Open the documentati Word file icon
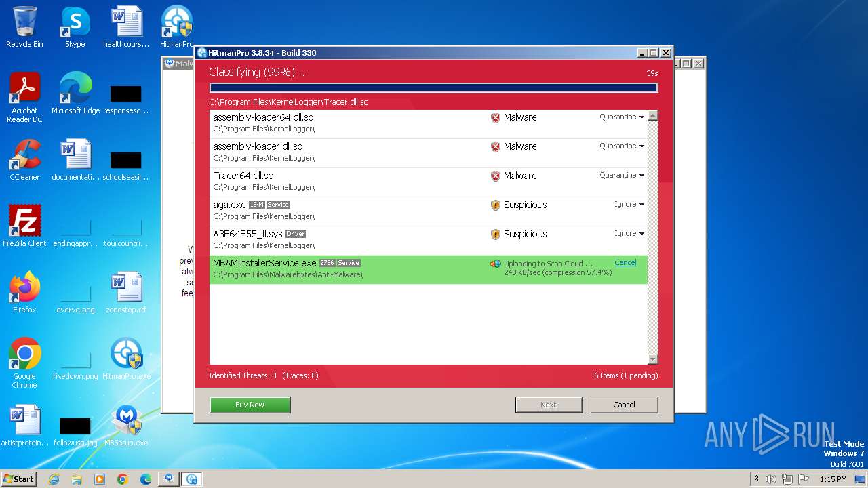 tap(75, 160)
